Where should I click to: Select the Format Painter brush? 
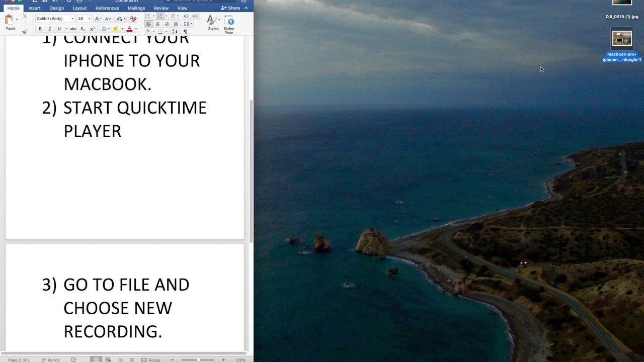[25, 32]
